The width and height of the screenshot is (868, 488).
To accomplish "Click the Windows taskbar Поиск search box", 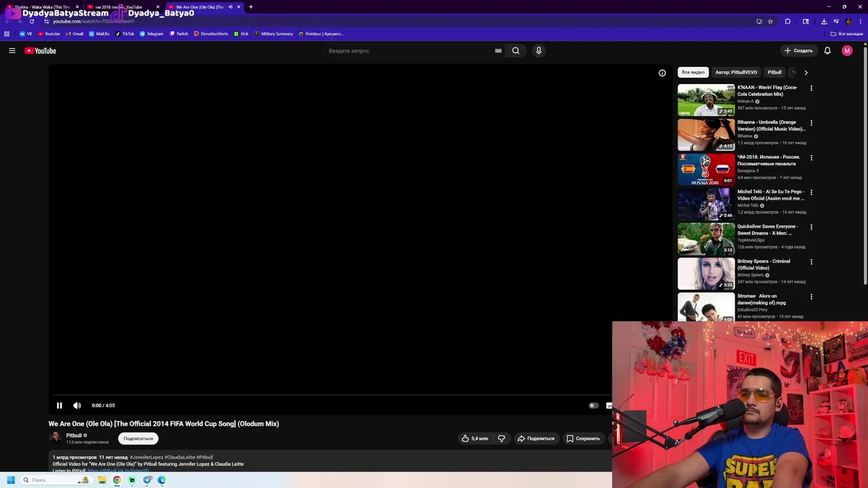I will coord(56,480).
